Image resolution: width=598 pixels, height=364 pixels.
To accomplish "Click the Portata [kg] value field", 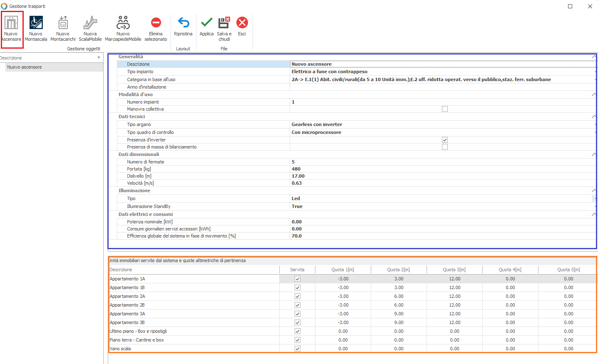I will pyautogui.click(x=441, y=169).
